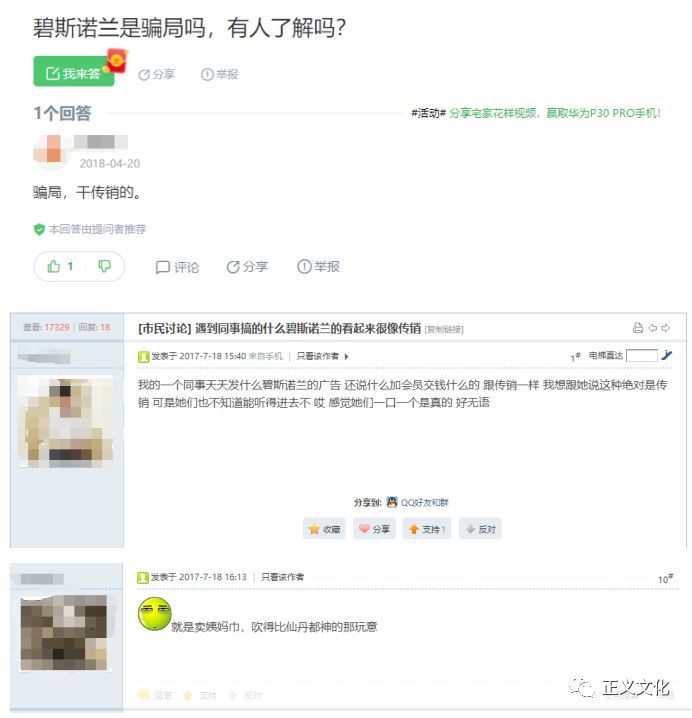The height and width of the screenshot is (718, 692).
Task: Go to next thread with right arrow icon
Action: tap(665, 328)
